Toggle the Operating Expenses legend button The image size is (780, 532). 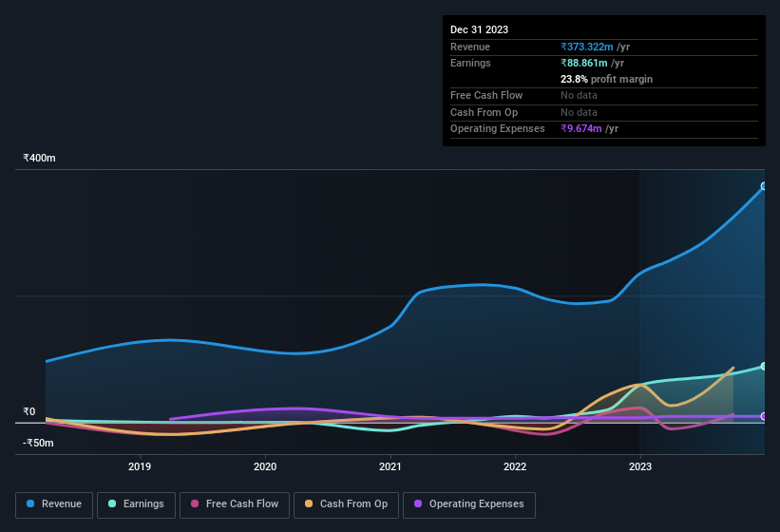click(468, 504)
